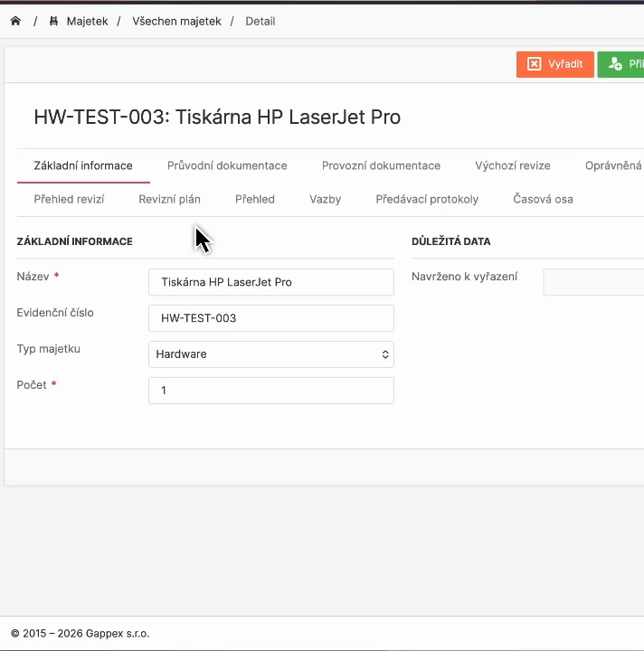Show the Předávací protokoly tab
Viewport: 644px width, 651px height.
coord(427,199)
